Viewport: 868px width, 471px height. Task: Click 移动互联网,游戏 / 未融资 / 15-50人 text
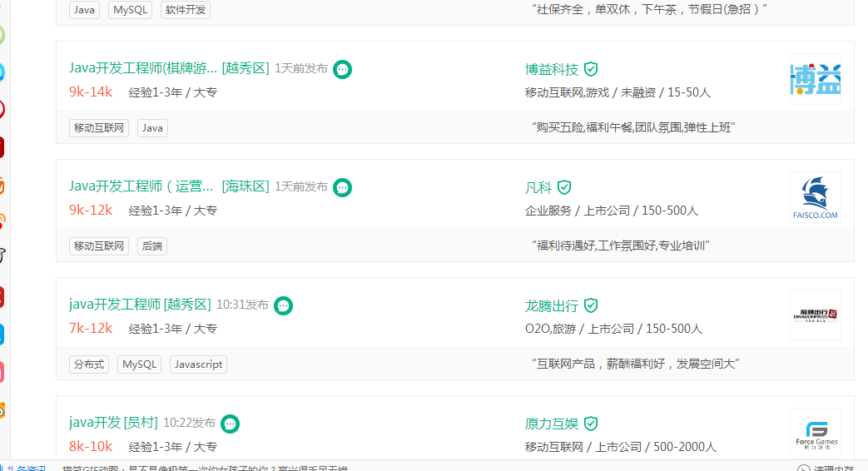(618, 92)
